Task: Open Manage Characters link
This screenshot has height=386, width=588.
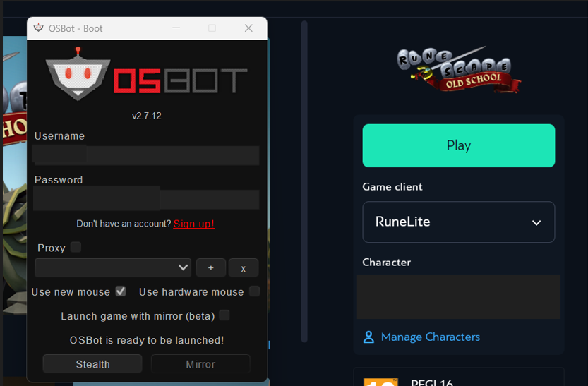Action: [430, 337]
